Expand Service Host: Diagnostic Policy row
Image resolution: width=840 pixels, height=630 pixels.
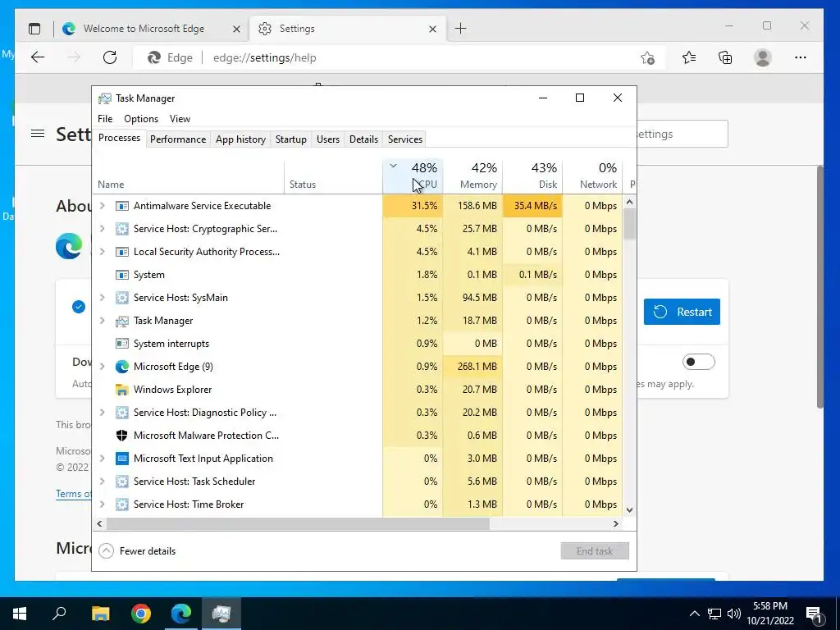click(103, 413)
